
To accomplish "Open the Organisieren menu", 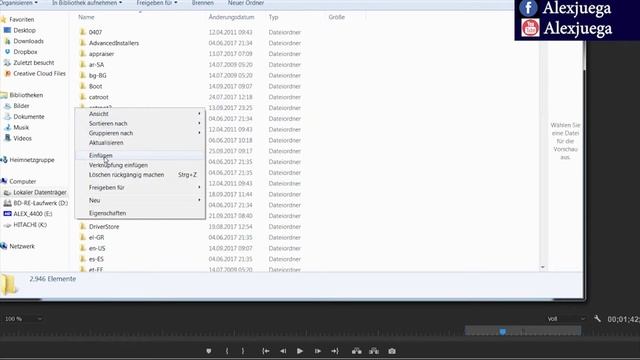I will 19,3.
